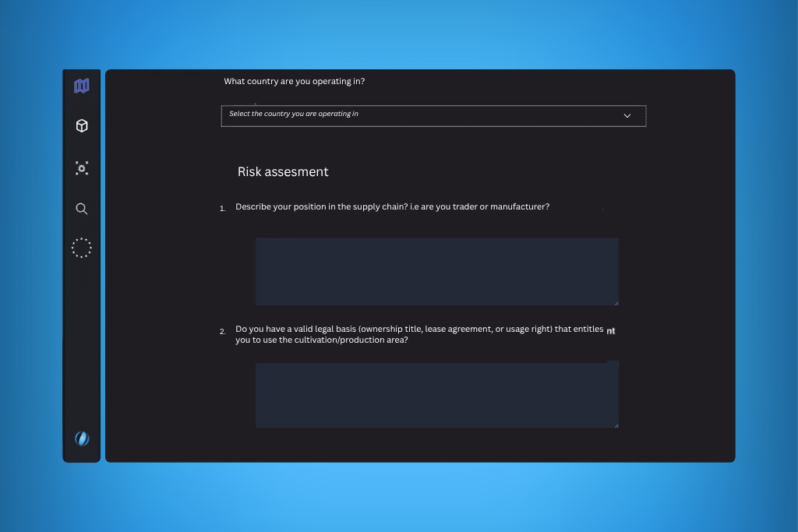798x532 pixels.
Task: Open search via magnifying glass icon
Action: click(82, 209)
